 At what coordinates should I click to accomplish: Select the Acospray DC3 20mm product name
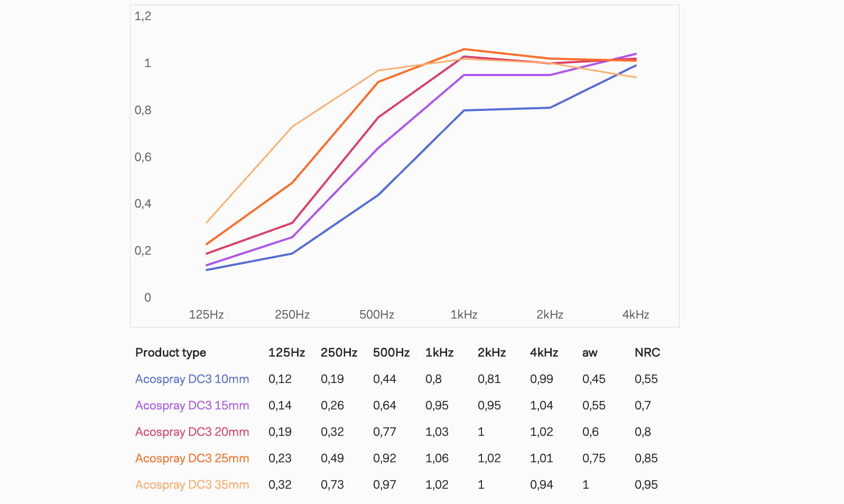point(192,432)
